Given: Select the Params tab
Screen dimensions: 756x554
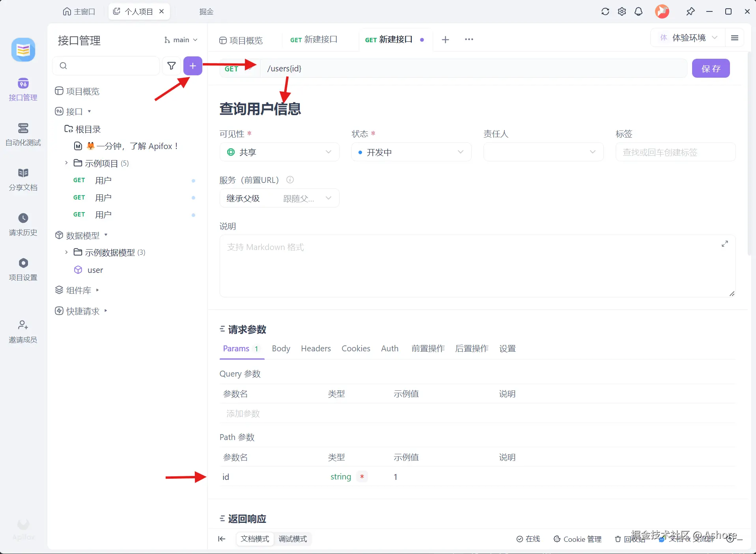Looking at the screenshot, I should coord(241,349).
